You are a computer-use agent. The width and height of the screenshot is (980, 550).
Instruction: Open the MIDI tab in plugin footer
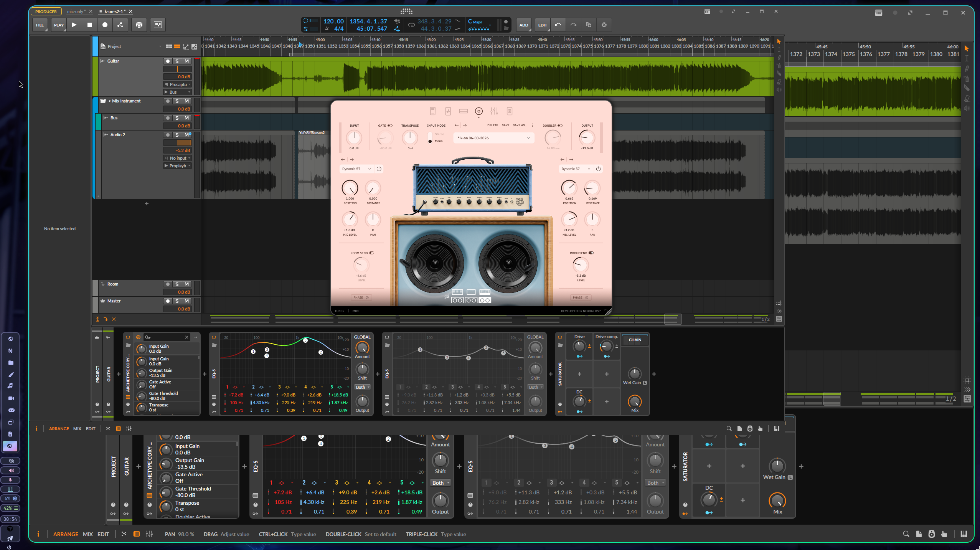356,311
